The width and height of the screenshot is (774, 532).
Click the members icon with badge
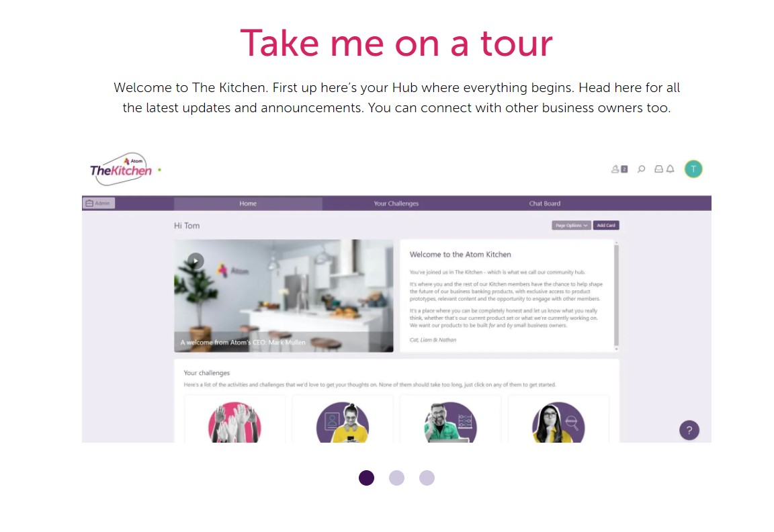click(619, 169)
